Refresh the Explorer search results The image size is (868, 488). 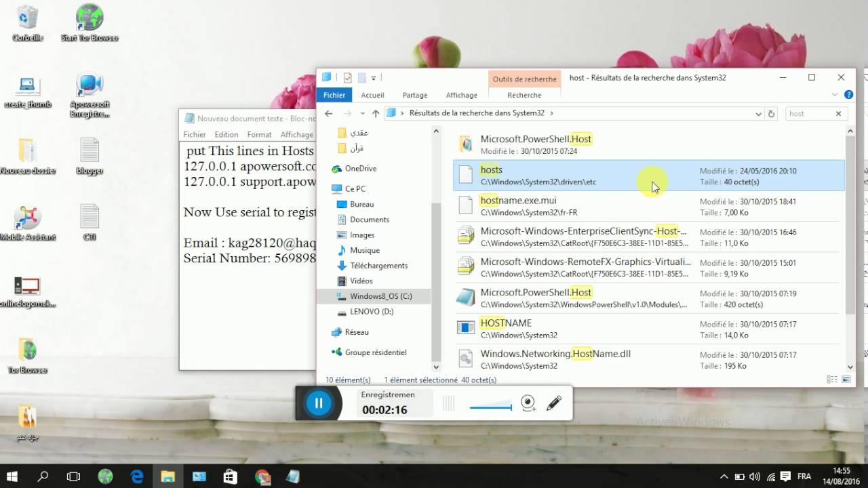coord(771,114)
